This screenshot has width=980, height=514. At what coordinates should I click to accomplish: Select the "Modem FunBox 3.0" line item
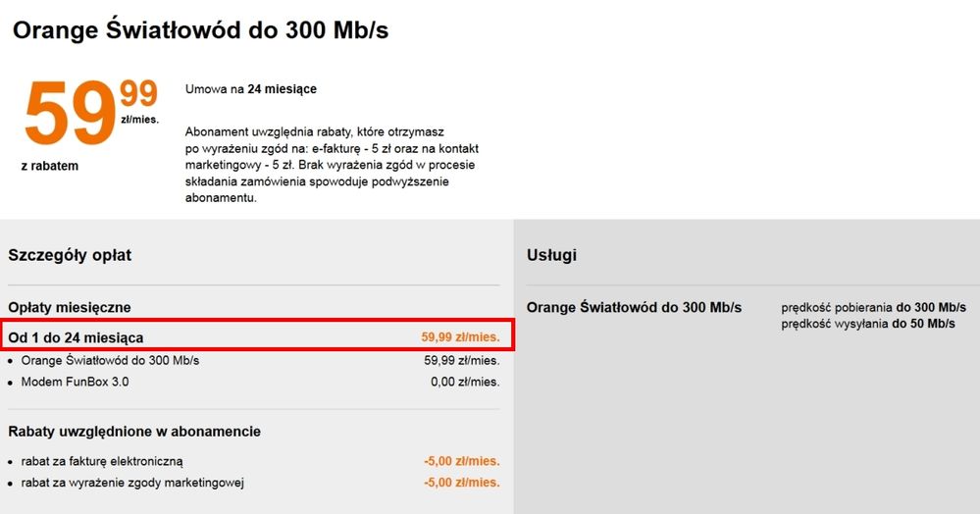(75, 382)
